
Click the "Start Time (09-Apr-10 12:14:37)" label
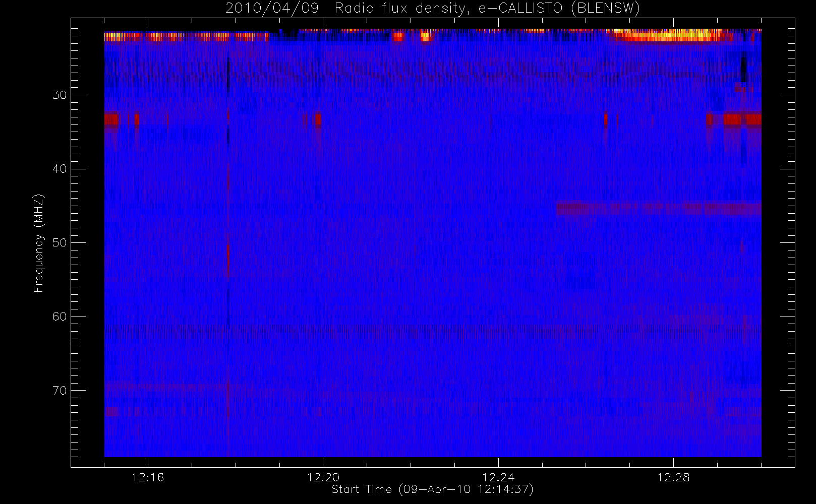tap(432, 489)
